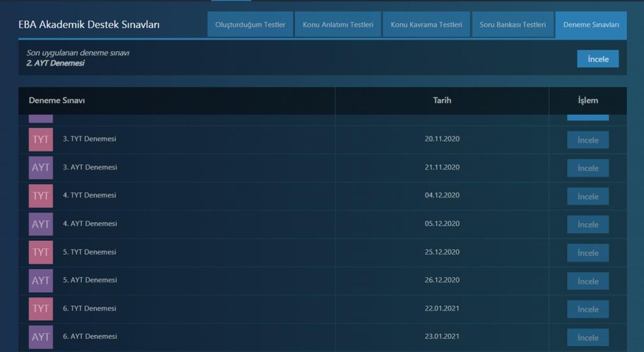This screenshot has width=644, height=352.
Task: Click AYT badge of 3. AYT Denemesi
Action: (x=41, y=167)
